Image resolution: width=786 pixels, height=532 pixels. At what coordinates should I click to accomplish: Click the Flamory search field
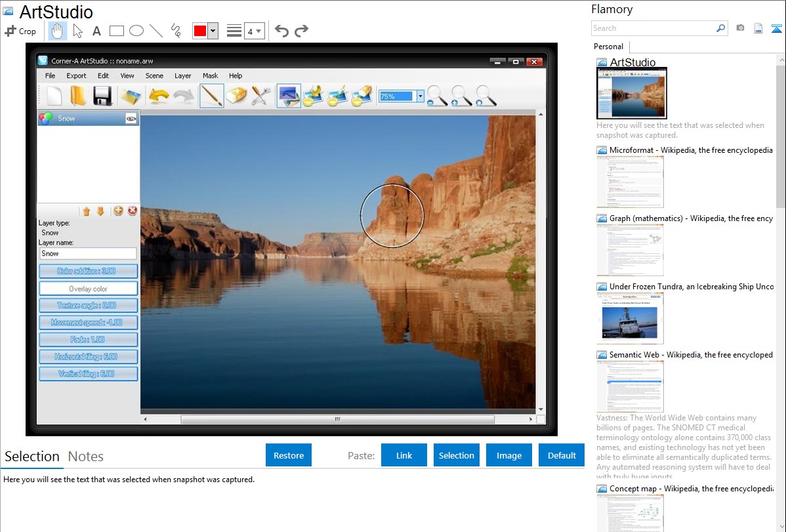653,28
